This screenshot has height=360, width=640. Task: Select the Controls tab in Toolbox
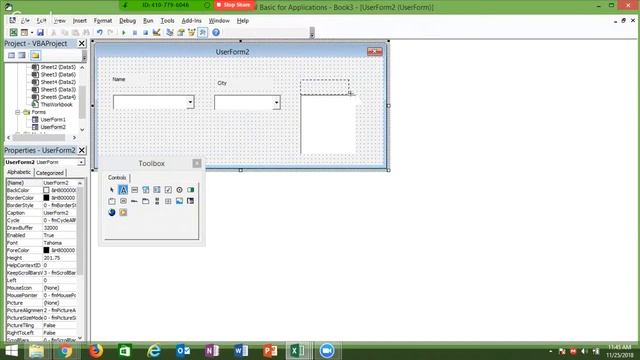click(x=117, y=178)
